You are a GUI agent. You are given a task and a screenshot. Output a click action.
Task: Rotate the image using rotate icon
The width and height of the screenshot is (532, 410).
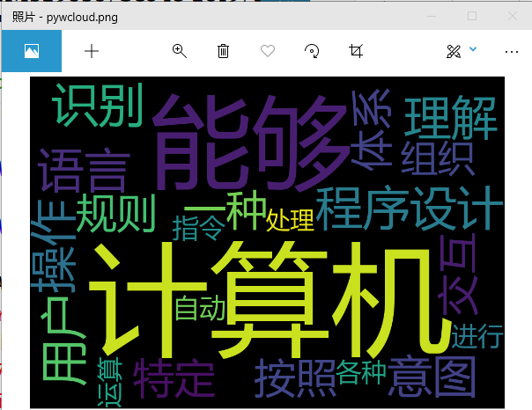coord(312,51)
